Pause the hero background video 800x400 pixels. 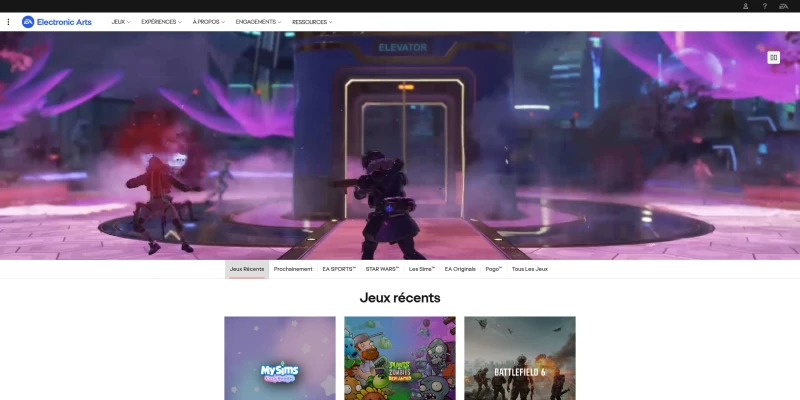(x=773, y=58)
